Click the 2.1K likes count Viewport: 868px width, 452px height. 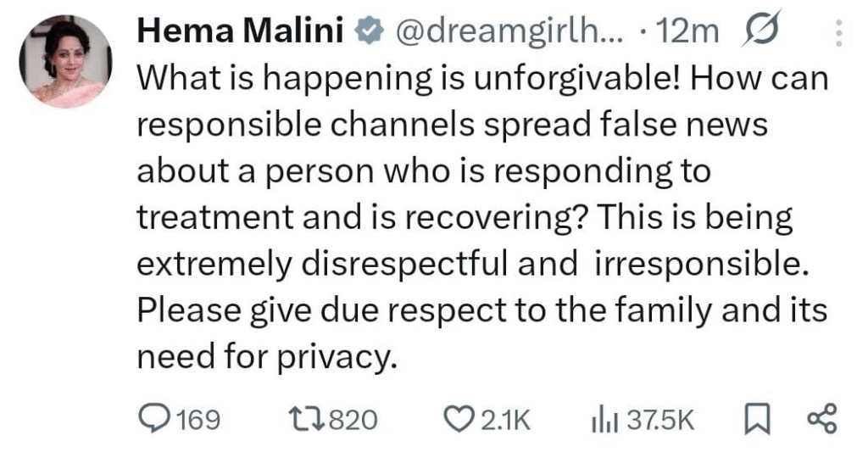tap(504, 420)
